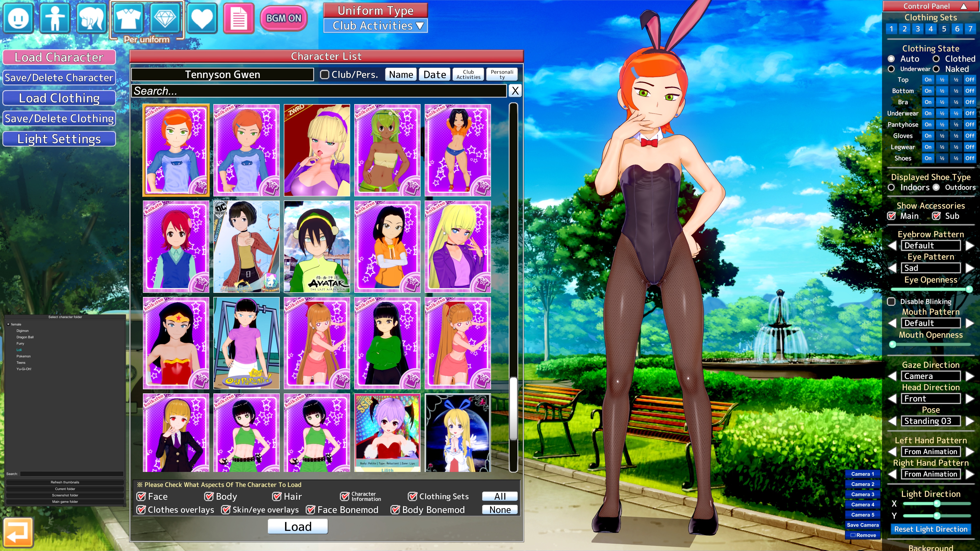Previous Mouth Pattern left arrow
Viewport: 980px width, 551px height.
click(892, 323)
